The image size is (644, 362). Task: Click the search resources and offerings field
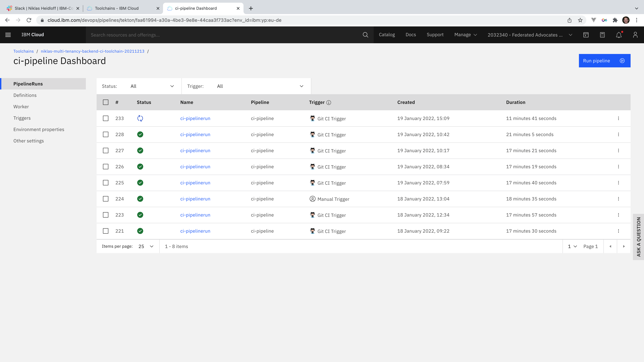point(225,35)
